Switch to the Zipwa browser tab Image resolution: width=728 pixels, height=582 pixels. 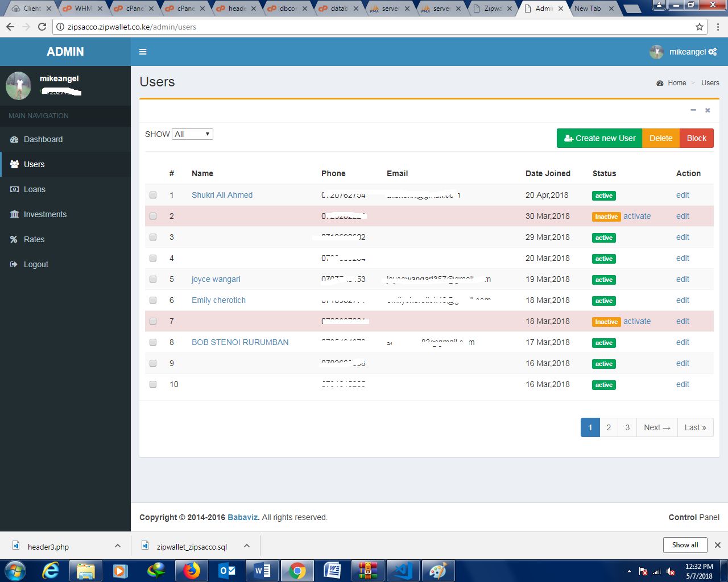point(492,9)
